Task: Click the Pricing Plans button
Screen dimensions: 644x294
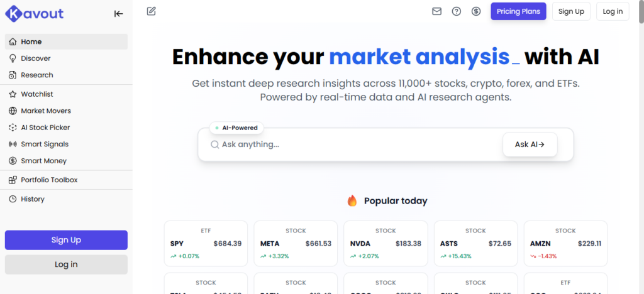Action: tap(518, 11)
